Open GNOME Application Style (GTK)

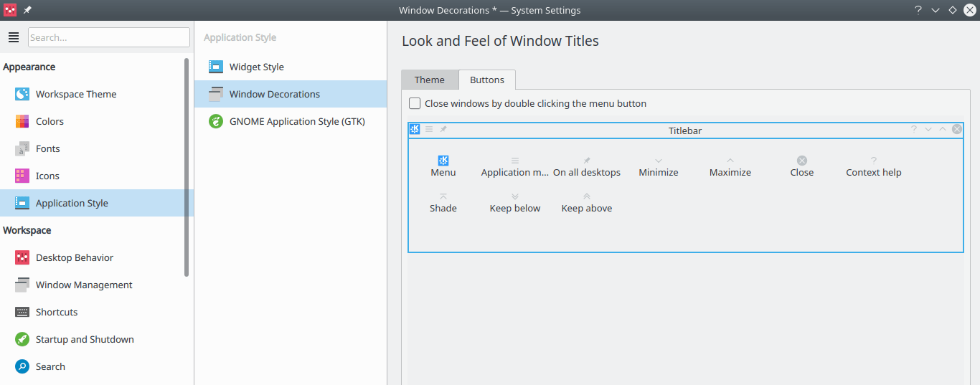pos(291,121)
